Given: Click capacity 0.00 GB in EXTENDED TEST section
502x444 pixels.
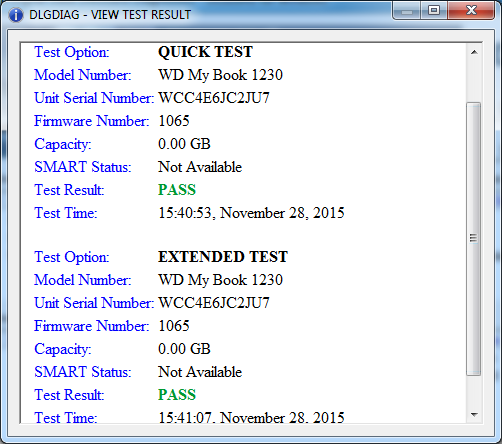Looking at the screenshot, I should pyautogui.click(x=184, y=349).
